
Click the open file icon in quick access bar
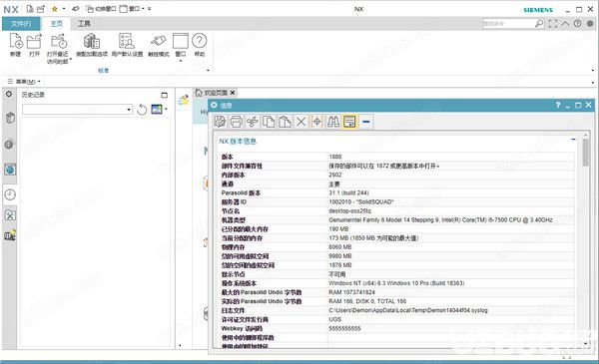(41, 8)
